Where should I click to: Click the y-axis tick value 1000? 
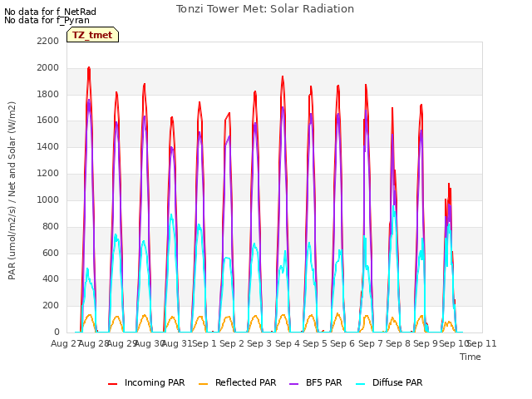point(48,199)
